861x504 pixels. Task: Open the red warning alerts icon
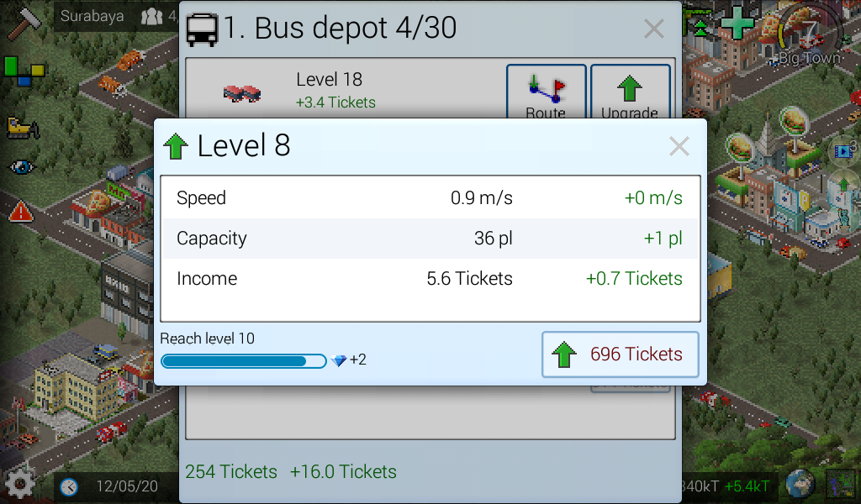click(20, 211)
